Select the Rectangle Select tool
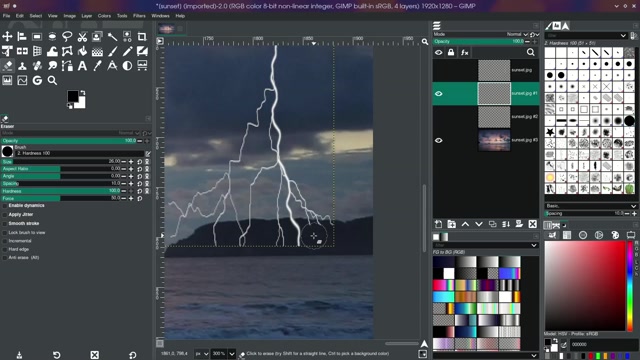This screenshot has width=640, height=360. point(37,37)
